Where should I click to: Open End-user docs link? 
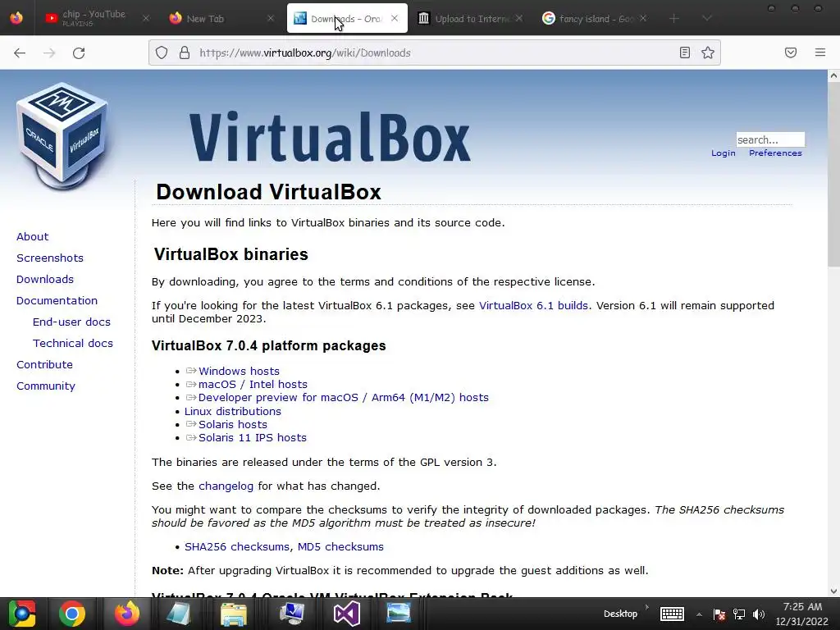pos(71,322)
